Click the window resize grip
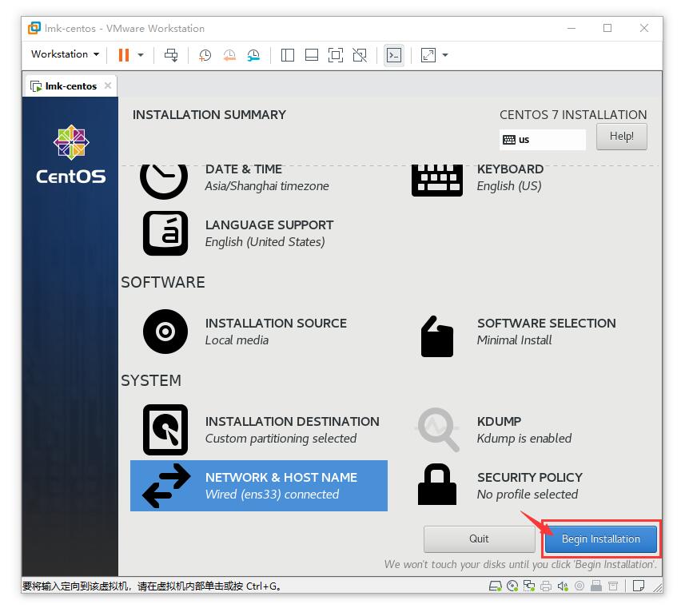689x616 pixels. 657,588
